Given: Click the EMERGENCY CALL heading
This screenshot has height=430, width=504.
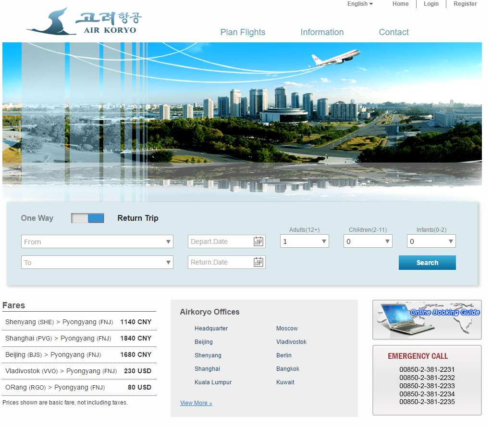Looking at the screenshot, I should point(418,356).
